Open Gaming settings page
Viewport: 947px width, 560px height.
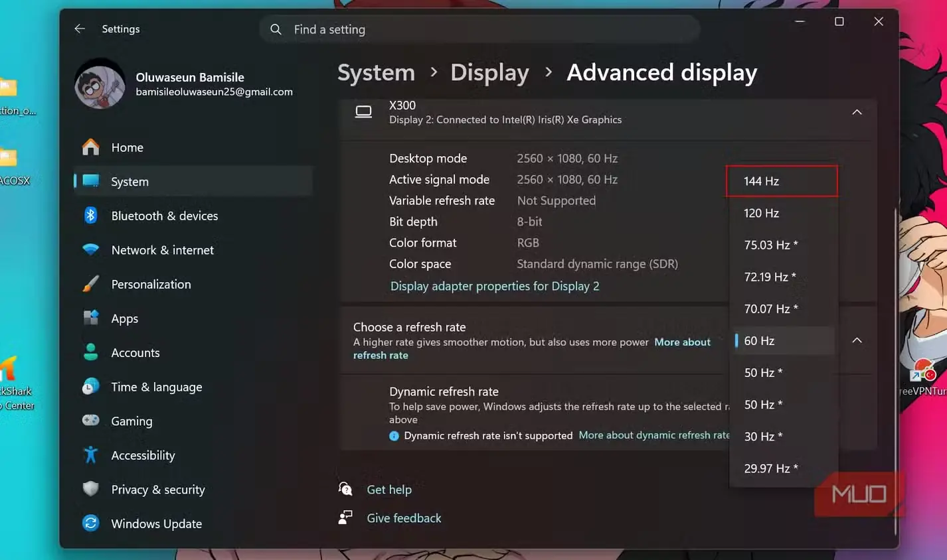193,421
